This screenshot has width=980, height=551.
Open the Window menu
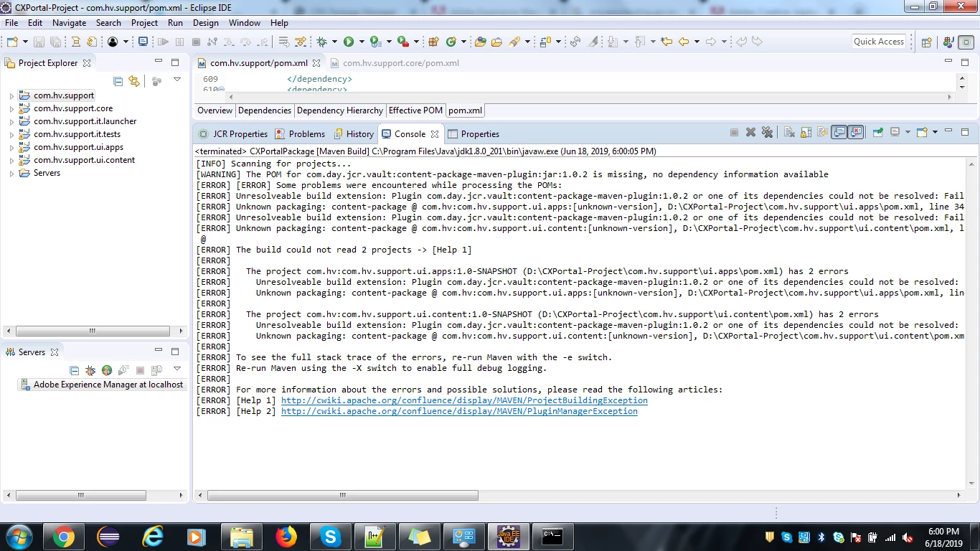[x=245, y=22]
